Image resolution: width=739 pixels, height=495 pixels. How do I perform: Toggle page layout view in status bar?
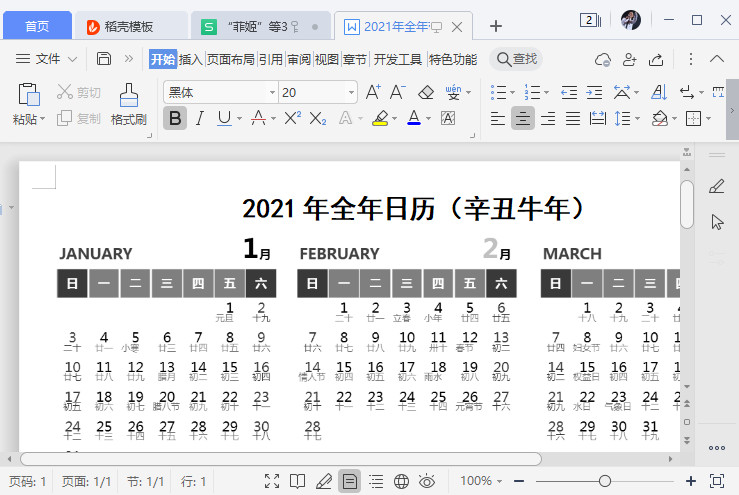point(349,481)
